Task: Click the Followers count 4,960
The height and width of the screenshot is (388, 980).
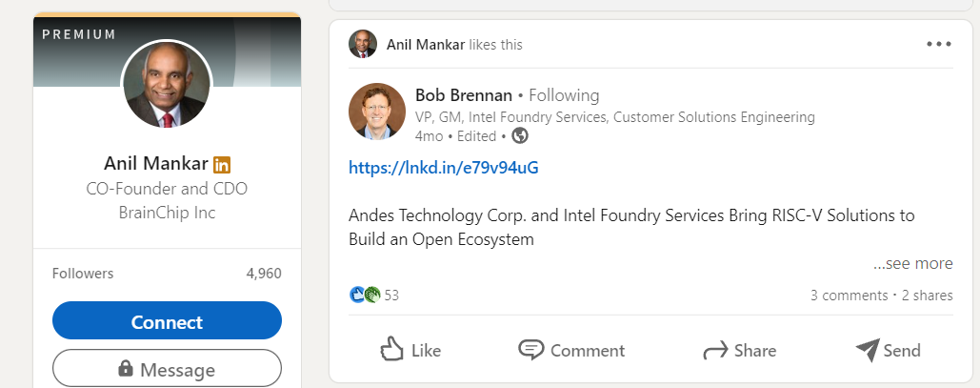Action: click(263, 274)
